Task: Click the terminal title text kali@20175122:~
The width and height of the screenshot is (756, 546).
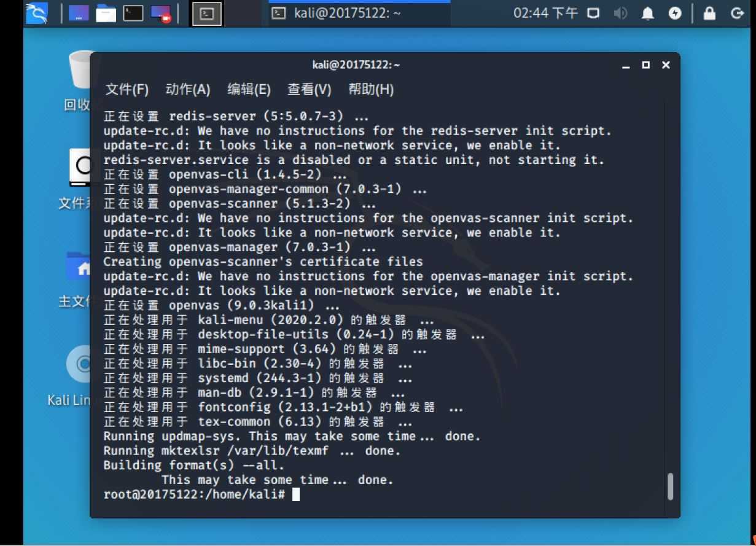Action: pos(356,65)
